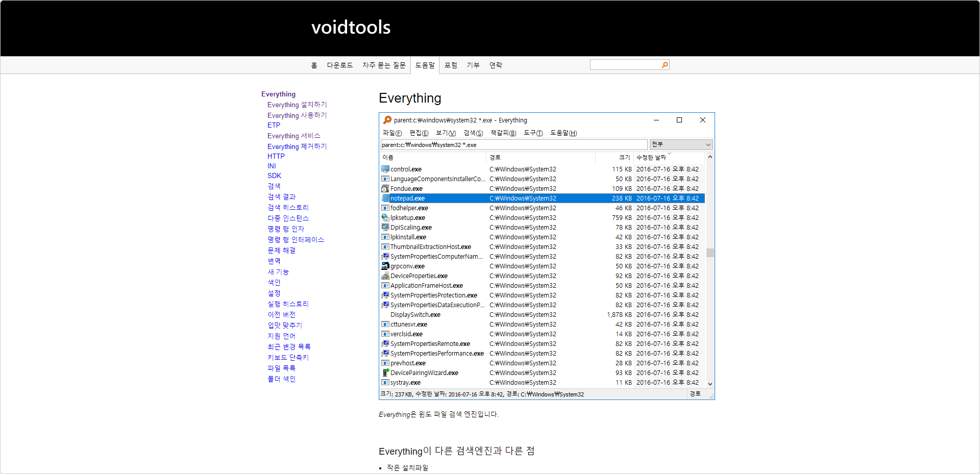Viewport: 980px width, 474px height.
Task: Click the 1,878 KB size value
Action: pos(619,314)
